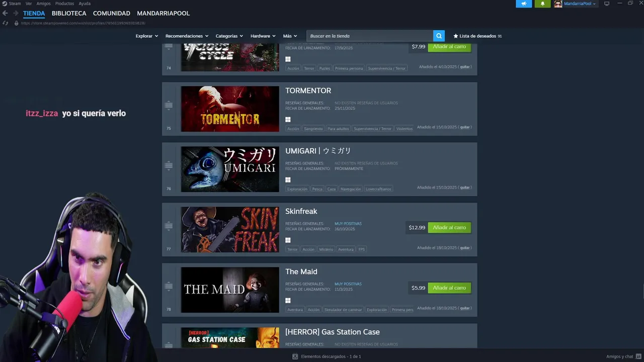The height and width of the screenshot is (362, 644).
Task: Click Skinfreak's MUY POSITIVAS review summary
Action: (348, 224)
